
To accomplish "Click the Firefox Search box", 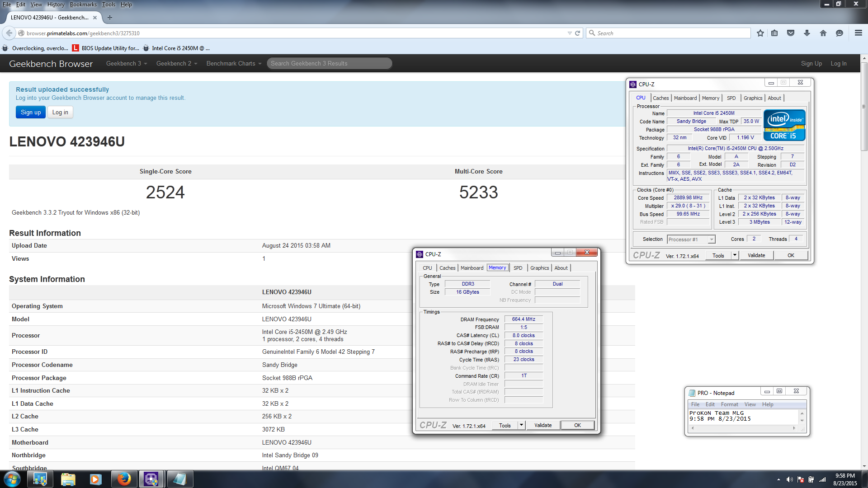I will point(668,33).
